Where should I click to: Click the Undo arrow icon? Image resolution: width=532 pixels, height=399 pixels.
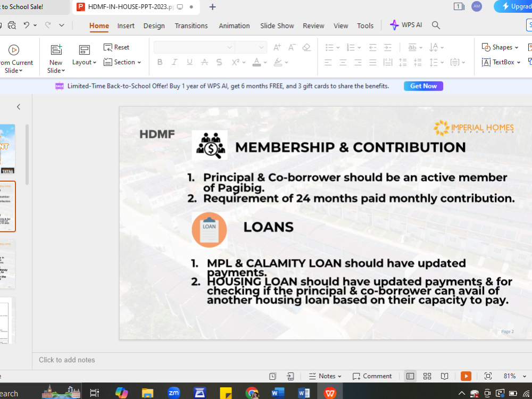(x=27, y=25)
